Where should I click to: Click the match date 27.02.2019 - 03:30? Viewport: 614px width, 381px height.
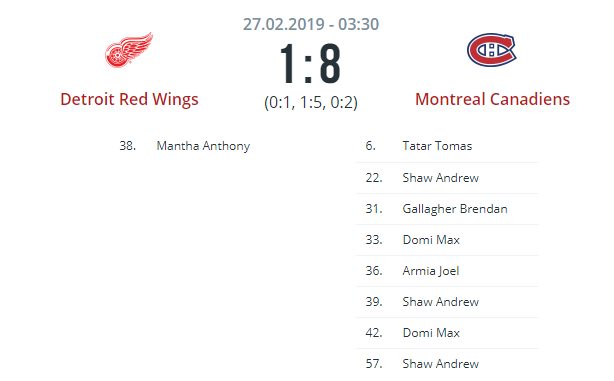coord(311,24)
